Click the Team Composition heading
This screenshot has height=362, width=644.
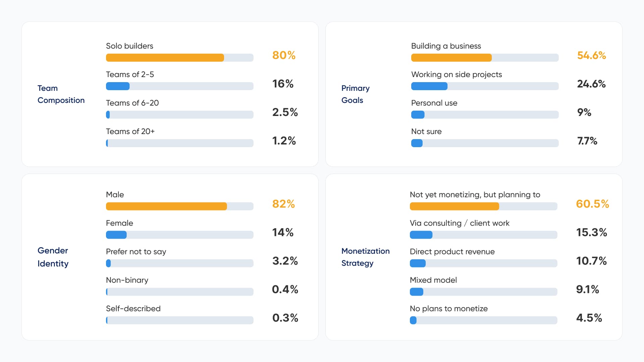coord(61,94)
